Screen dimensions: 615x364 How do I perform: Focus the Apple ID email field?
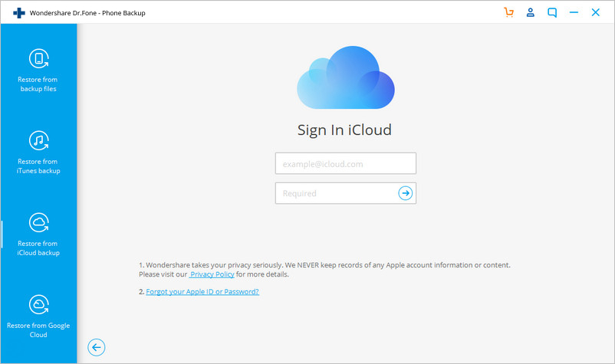pos(346,163)
